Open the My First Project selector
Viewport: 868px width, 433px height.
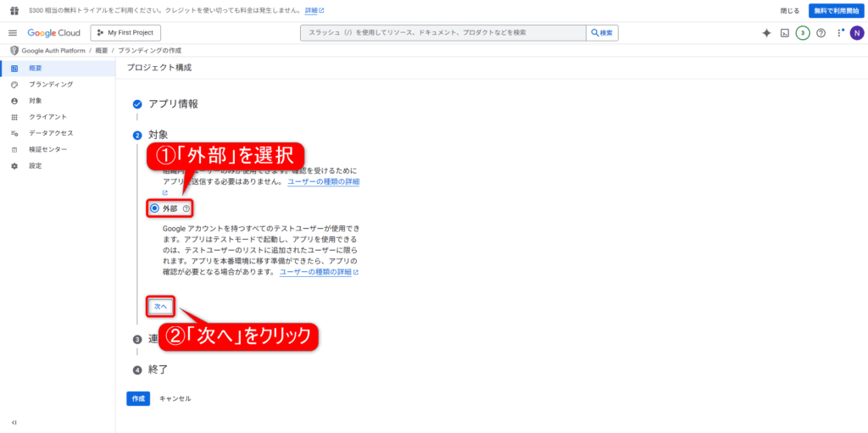(125, 32)
